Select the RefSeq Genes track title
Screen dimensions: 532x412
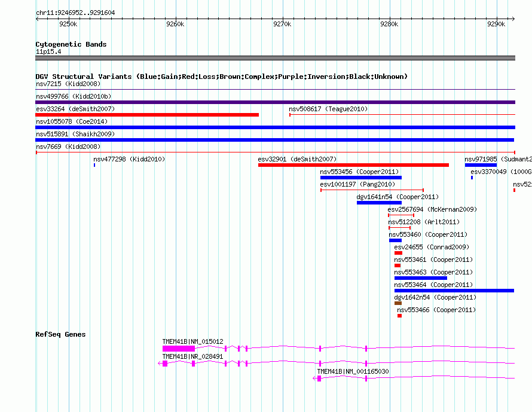[x=60, y=334]
